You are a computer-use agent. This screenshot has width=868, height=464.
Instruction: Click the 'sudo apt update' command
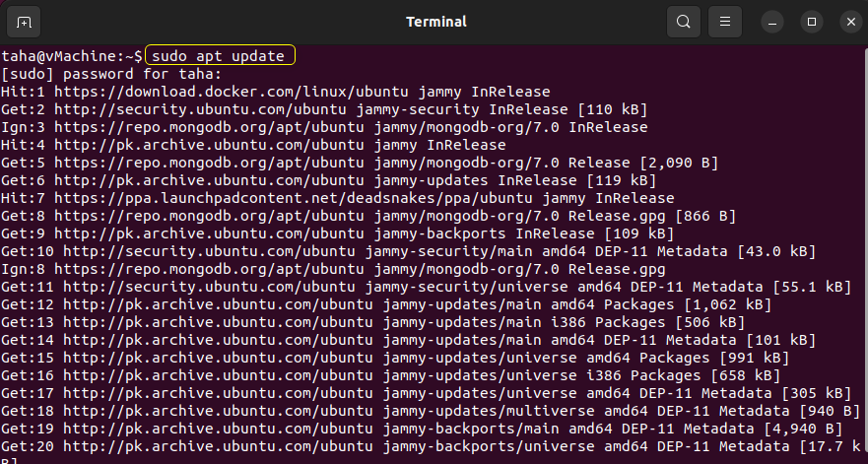coord(218,56)
